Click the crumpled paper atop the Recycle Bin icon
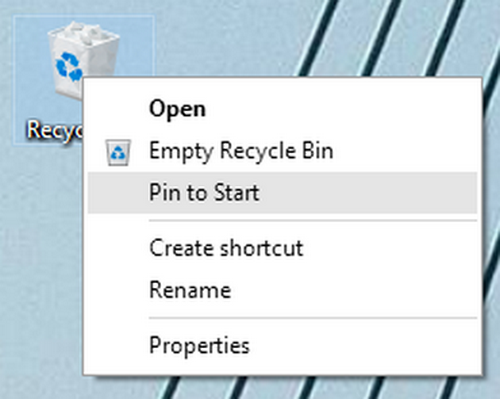This screenshot has width=500, height=399. [83, 33]
